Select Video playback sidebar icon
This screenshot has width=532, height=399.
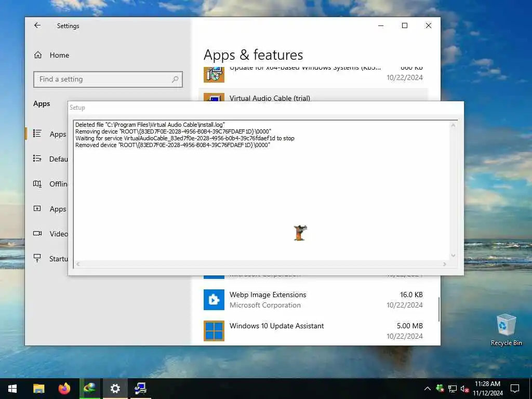coord(37,233)
